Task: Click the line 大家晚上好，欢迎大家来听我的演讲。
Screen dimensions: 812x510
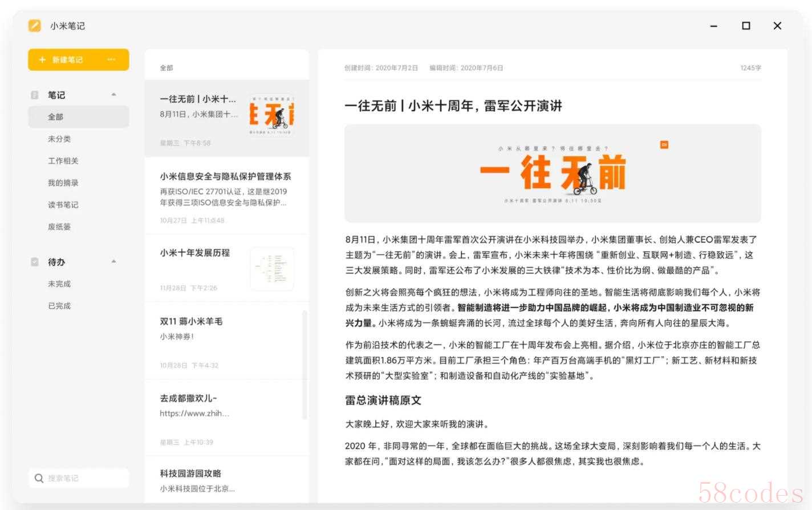Action: 417,424
